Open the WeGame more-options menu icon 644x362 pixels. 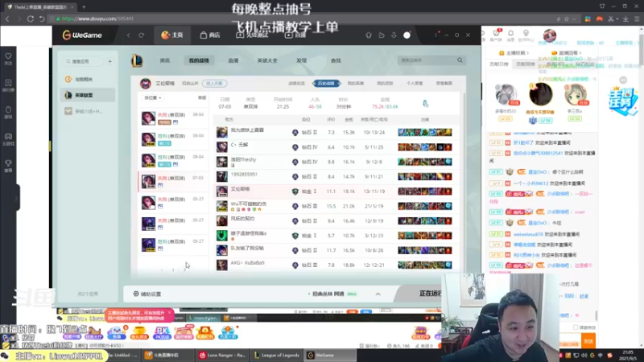(x=436, y=35)
